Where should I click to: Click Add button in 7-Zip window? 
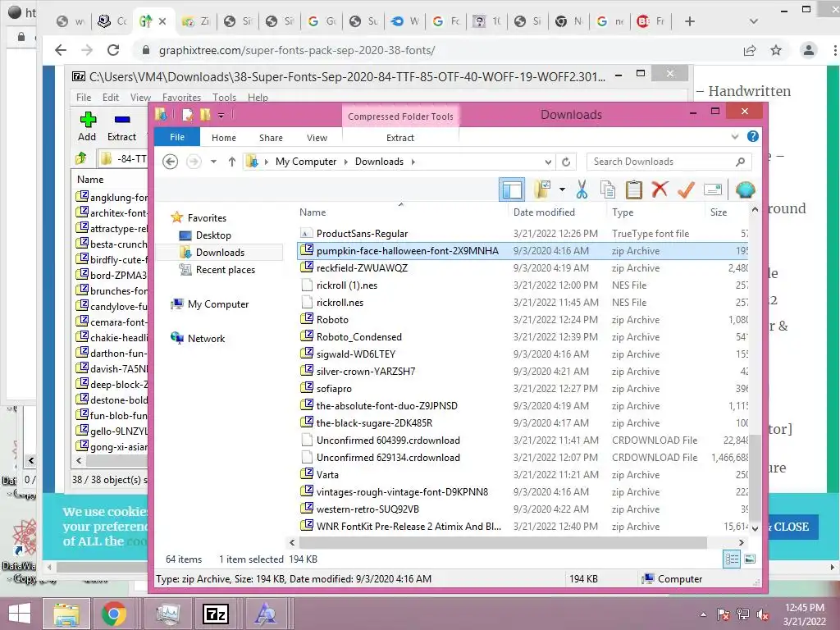87,126
